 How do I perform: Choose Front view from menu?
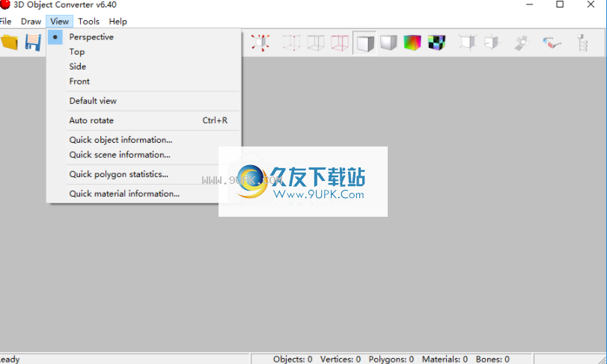[144, 81]
